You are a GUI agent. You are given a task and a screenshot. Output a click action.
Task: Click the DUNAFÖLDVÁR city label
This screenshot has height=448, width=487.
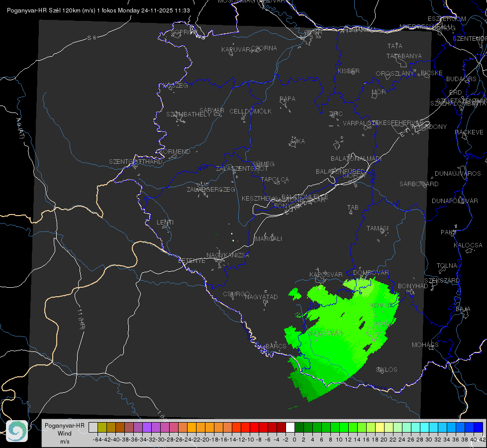(x=455, y=201)
